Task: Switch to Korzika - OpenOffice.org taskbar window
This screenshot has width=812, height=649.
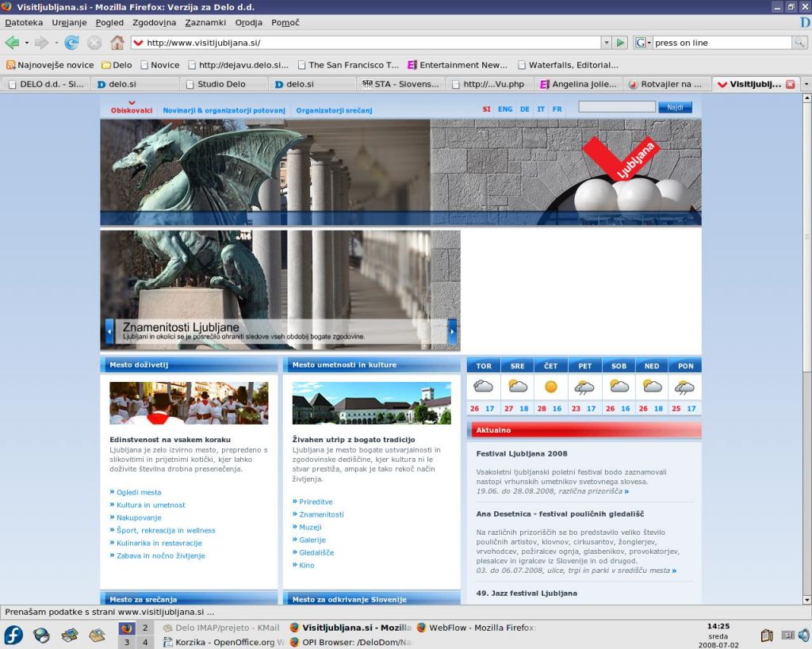Action: [224, 643]
